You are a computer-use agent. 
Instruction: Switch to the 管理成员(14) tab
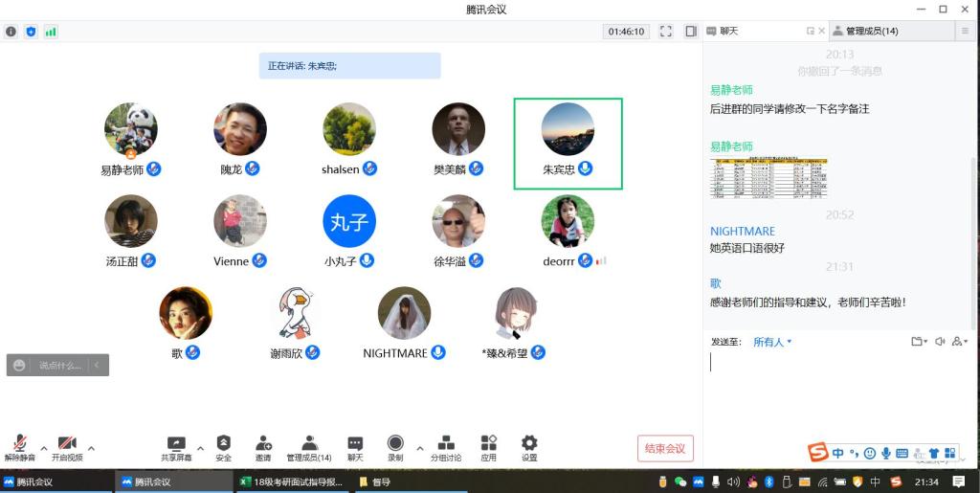865,32
